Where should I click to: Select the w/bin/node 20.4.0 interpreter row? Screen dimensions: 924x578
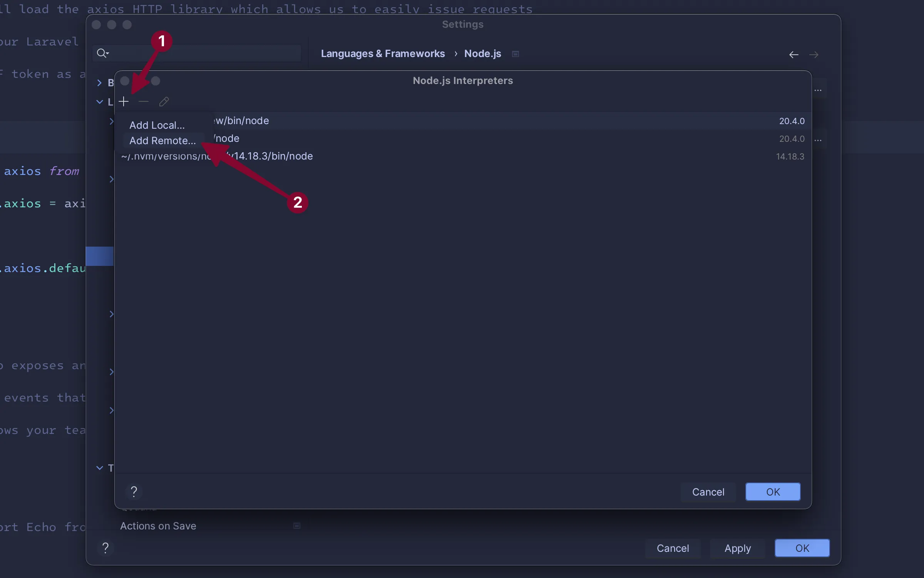(x=463, y=121)
